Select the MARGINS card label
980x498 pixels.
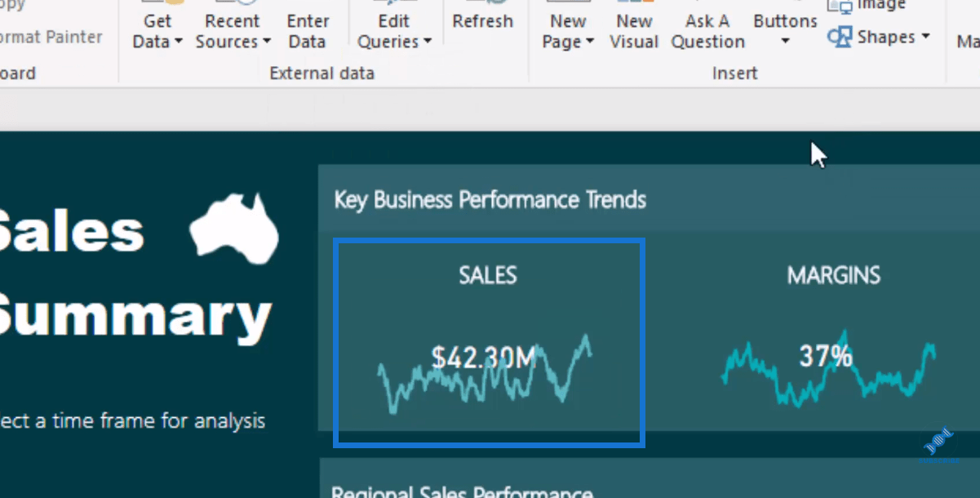click(833, 275)
